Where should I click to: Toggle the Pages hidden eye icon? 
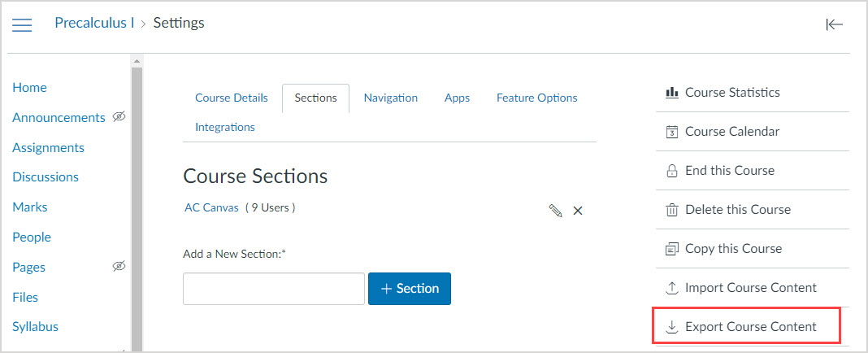[119, 267]
